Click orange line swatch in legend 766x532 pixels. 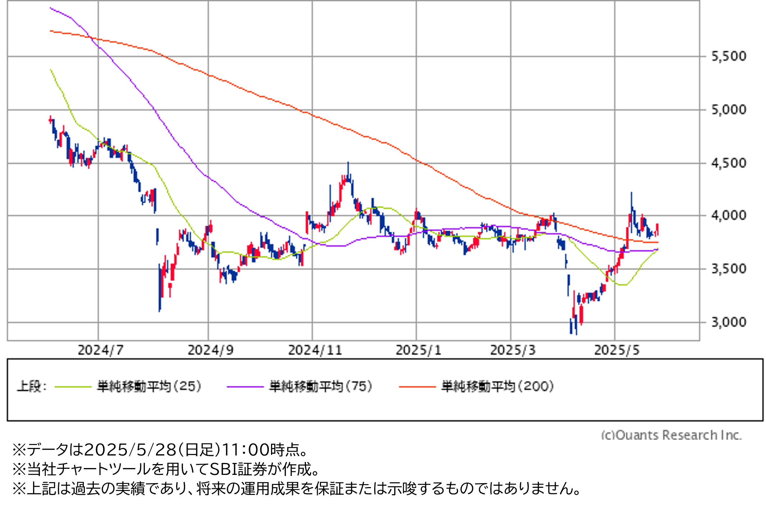[417, 387]
